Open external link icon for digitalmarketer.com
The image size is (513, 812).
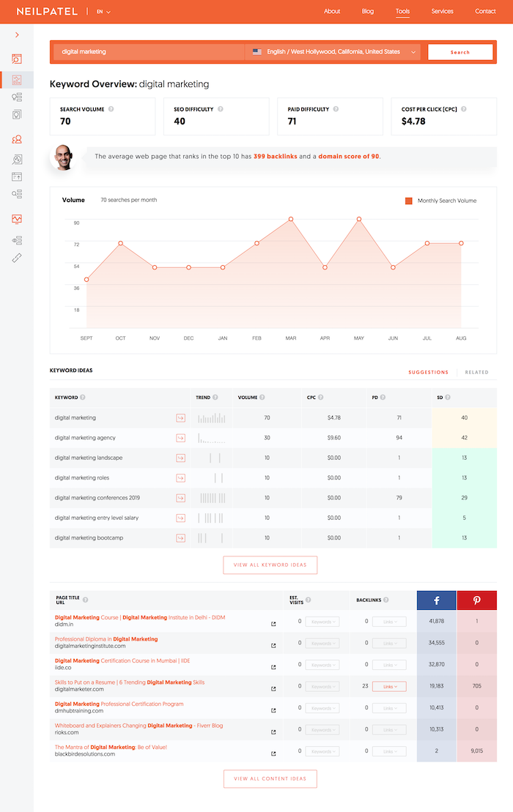pos(273,689)
